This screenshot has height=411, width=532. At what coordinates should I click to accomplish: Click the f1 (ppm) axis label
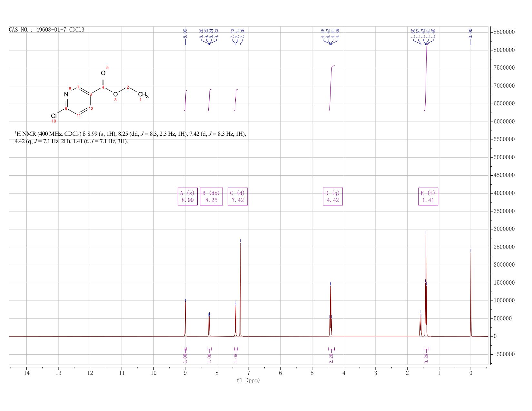coord(248,380)
